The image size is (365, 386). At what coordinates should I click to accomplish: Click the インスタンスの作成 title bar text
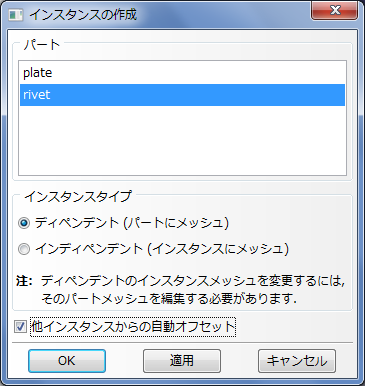pos(83,15)
